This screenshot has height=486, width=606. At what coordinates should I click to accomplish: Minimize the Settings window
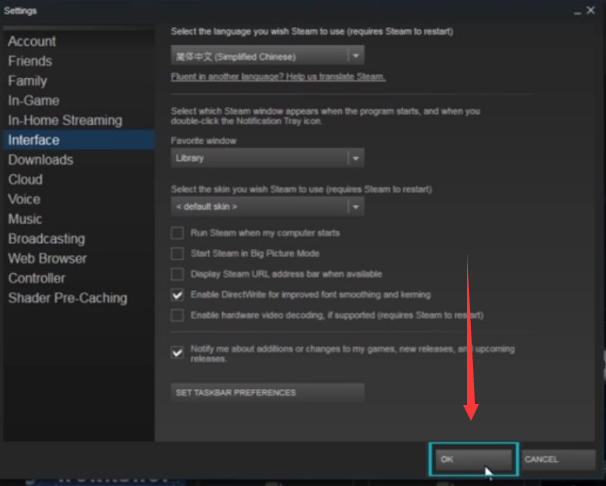click(x=577, y=12)
